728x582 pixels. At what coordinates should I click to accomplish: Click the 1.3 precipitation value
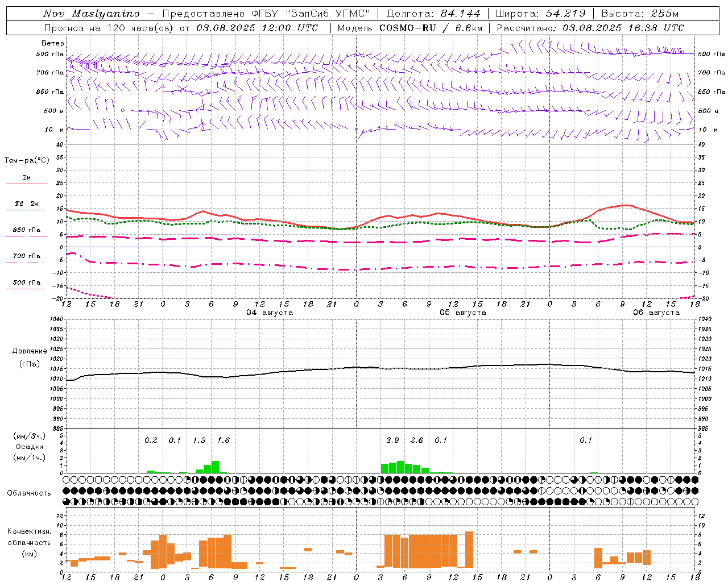point(199,440)
